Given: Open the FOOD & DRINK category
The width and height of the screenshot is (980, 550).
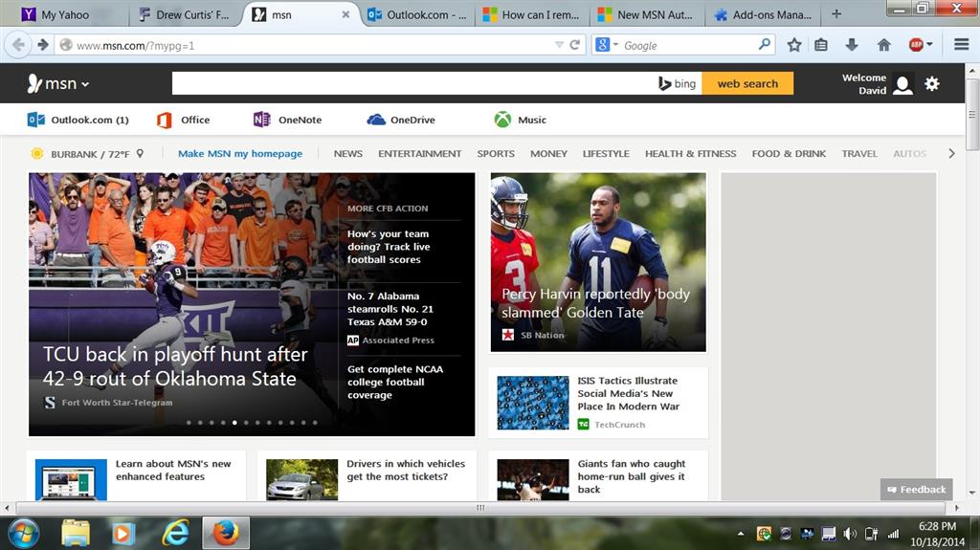Looking at the screenshot, I should [789, 153].
